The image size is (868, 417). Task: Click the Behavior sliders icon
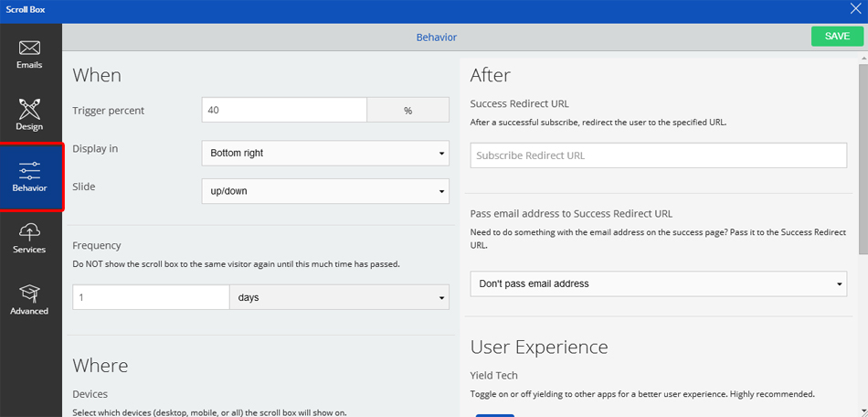coord(29,170)
